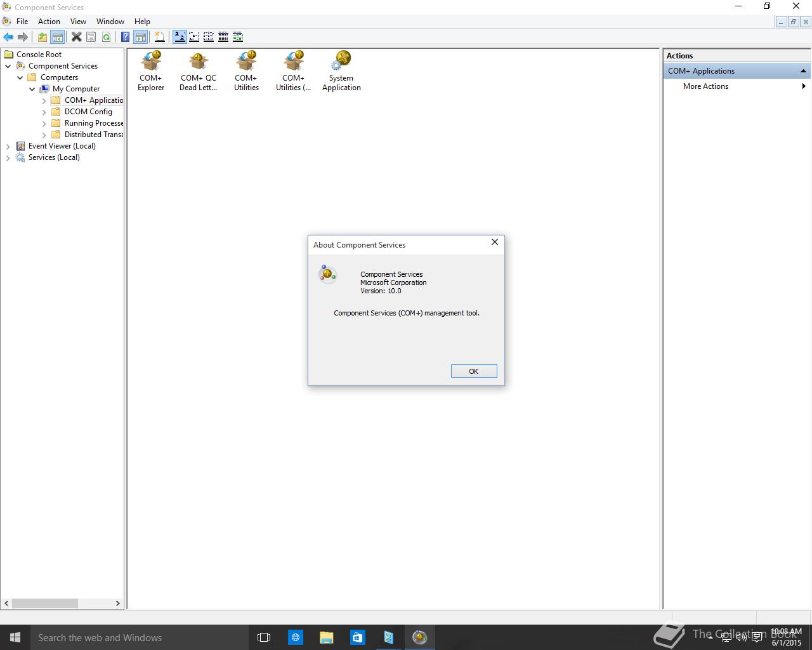Select the COM+ Explorer application icon
The width and height of the screenshot is (812, 650).
[x=151, y=71]
